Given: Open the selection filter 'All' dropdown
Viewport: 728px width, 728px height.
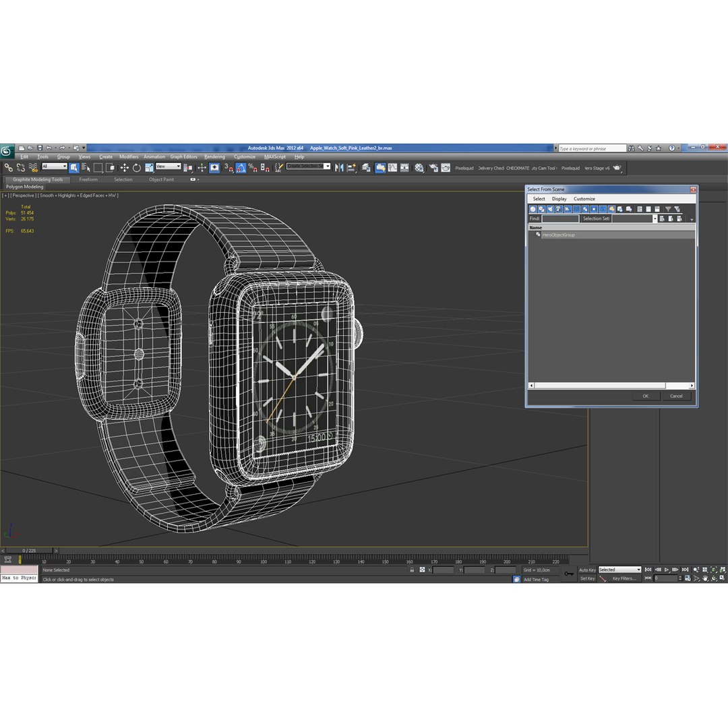Looking at the screenshot, I should (55, 166).
